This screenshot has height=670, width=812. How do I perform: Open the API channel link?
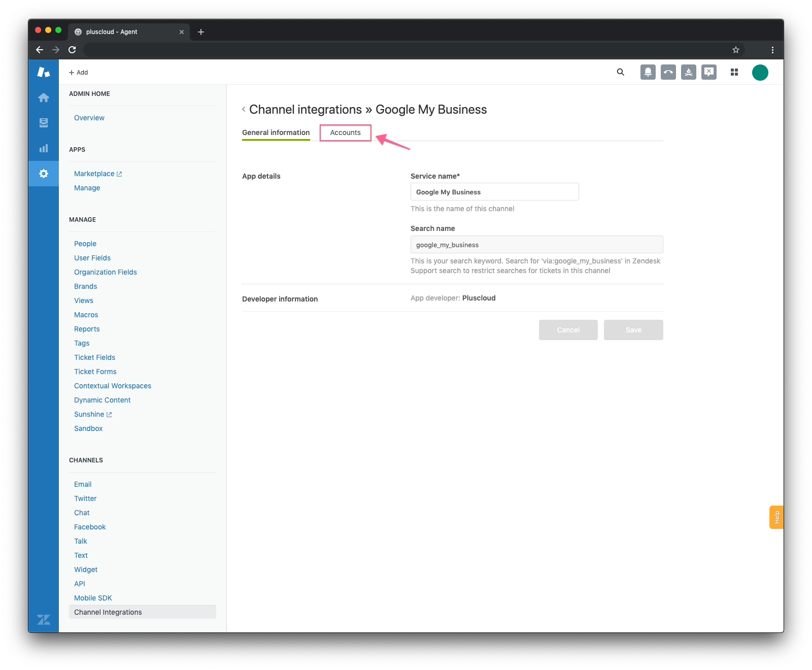coord(80,584)
